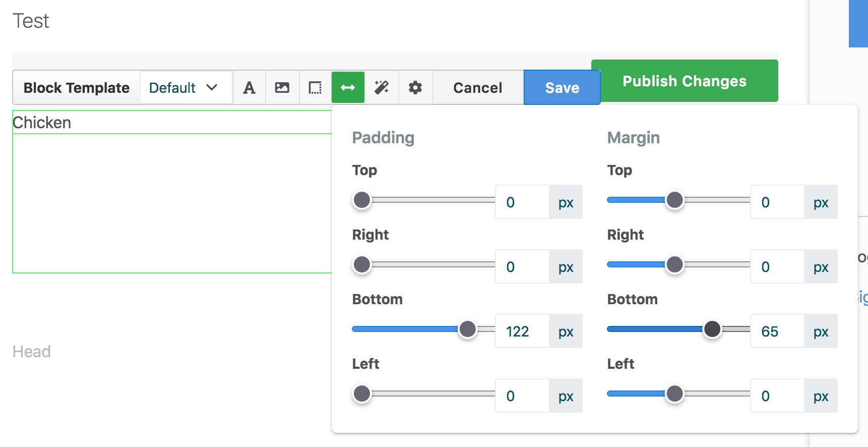Select the Chicken text block
868x447 pixels.
coord(42,122)
